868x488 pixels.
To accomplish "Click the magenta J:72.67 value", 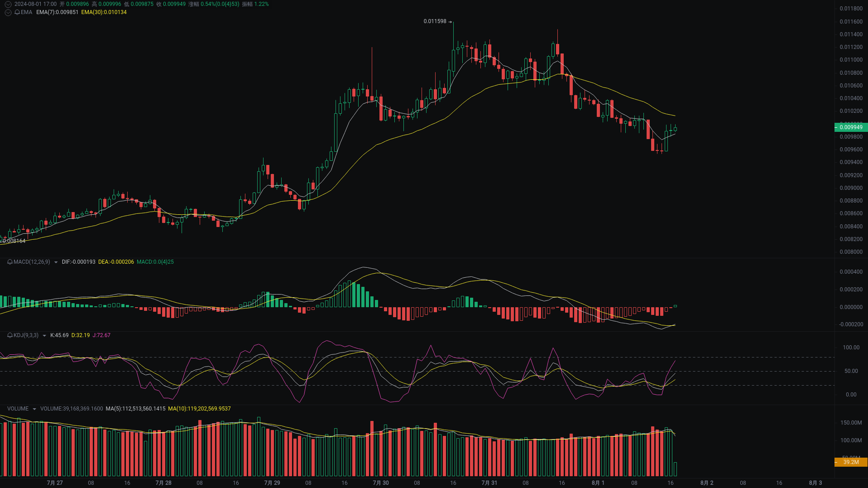I will click(101, 335).
